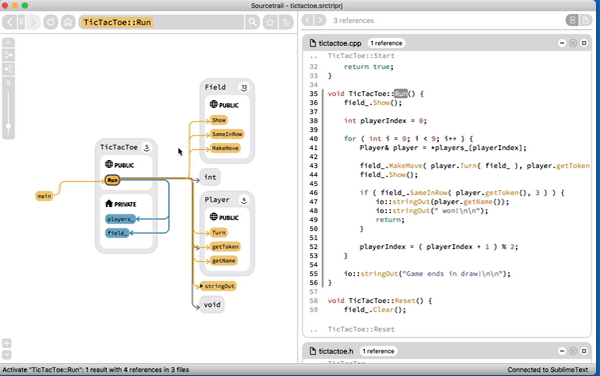Switch code view to snippet list mode
Image resolution: width=600 pixels, height=376 pixels.
click(x=572, y=20)
